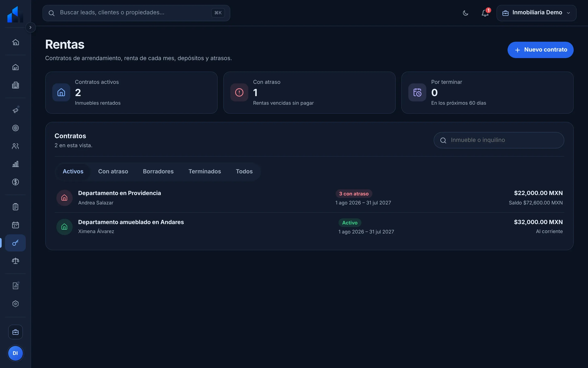Open the properties house icon in sidebar

16,67
